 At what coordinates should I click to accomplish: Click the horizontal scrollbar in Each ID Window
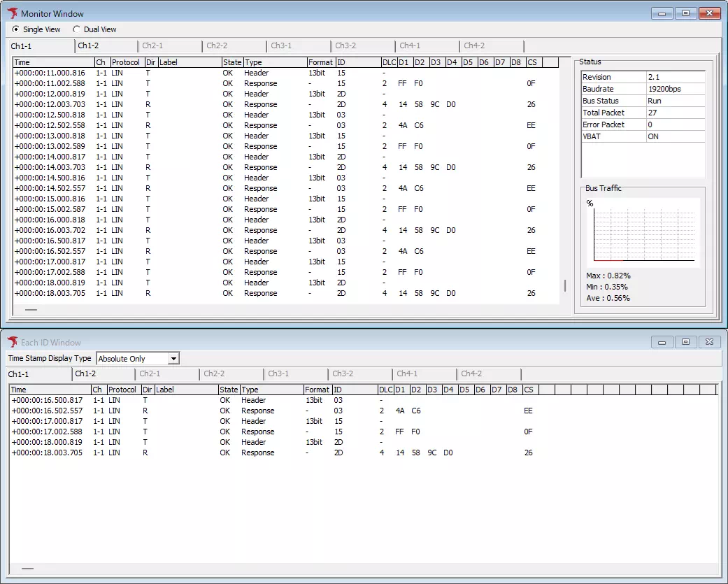point(28,569)
